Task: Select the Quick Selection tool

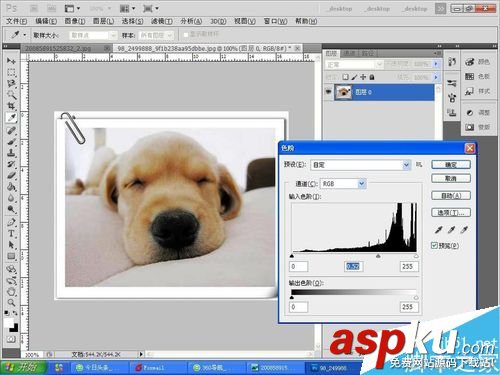Action: [x=11, y=95]
